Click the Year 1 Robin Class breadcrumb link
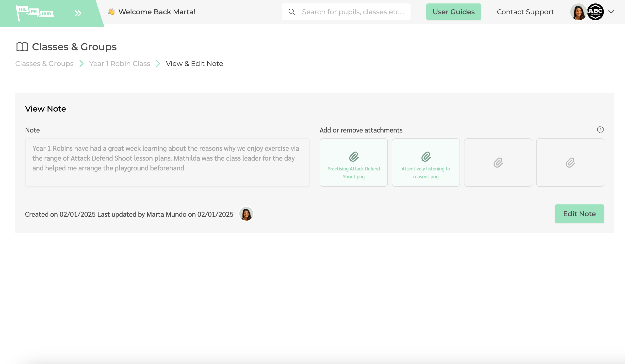The width and height of the screenshot is (625, 364). tap(119, 63)
